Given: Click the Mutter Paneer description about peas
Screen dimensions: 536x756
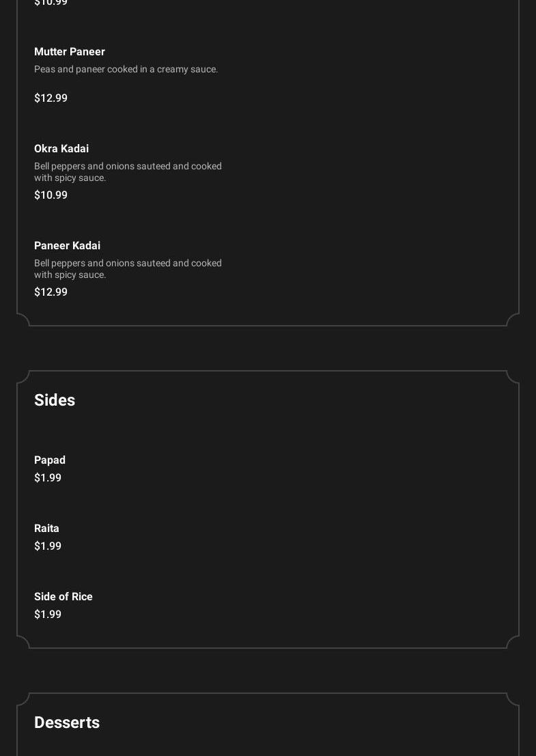Looking at the screenshot, I should (126, 69).
